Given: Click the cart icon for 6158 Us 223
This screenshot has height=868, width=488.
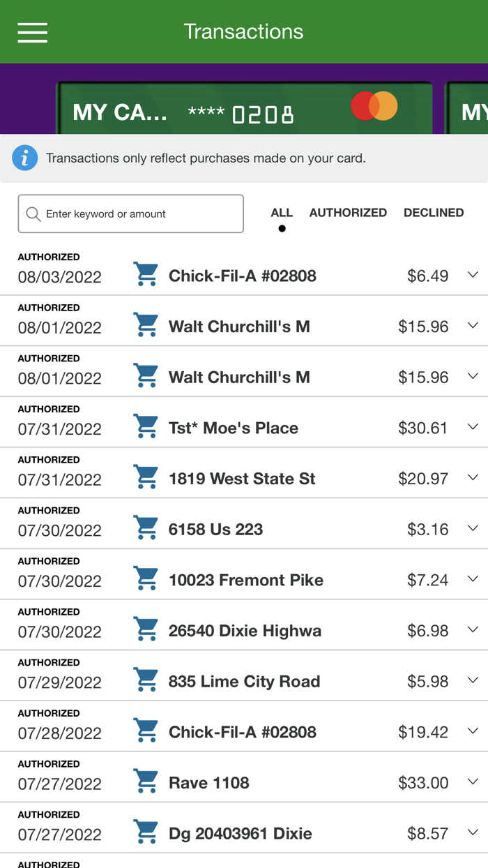Looking at the screenshot, I should coord(146,527).
